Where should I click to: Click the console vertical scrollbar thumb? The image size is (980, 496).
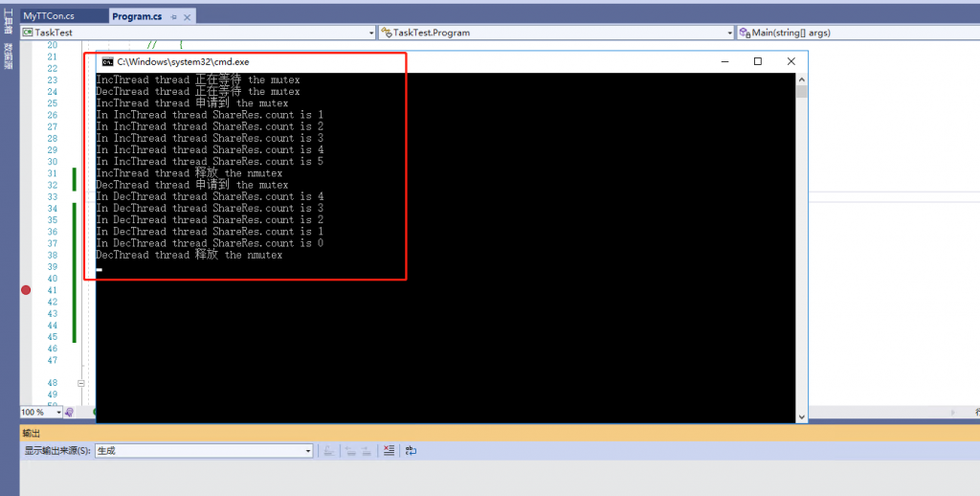[x=801, y=92]
